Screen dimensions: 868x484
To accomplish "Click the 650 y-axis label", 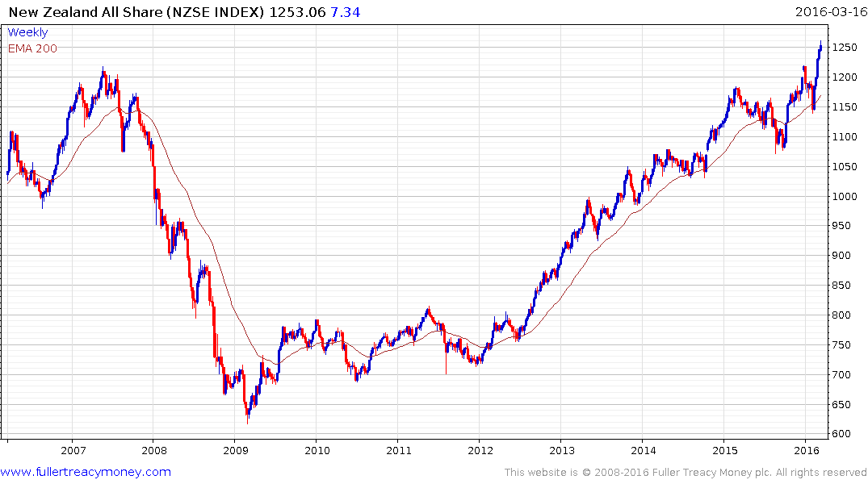I will [841, 406].
